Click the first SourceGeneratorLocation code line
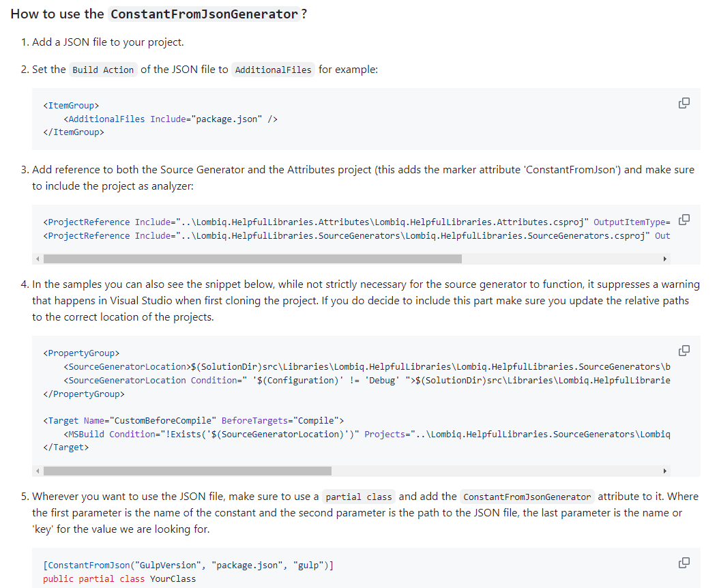Screen dimensions: 719x588 click(367, 367)
